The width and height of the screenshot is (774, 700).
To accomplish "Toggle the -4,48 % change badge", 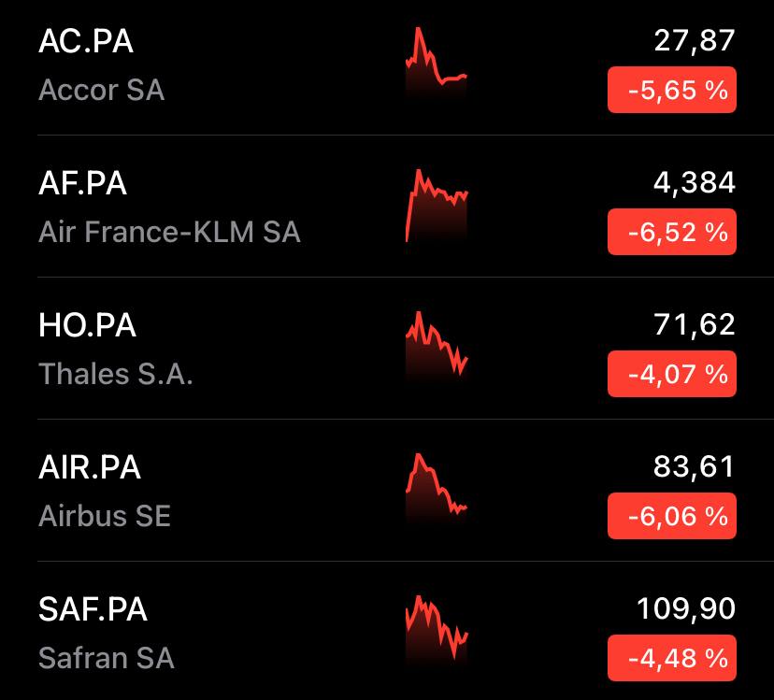I will (x=672, y=658).
